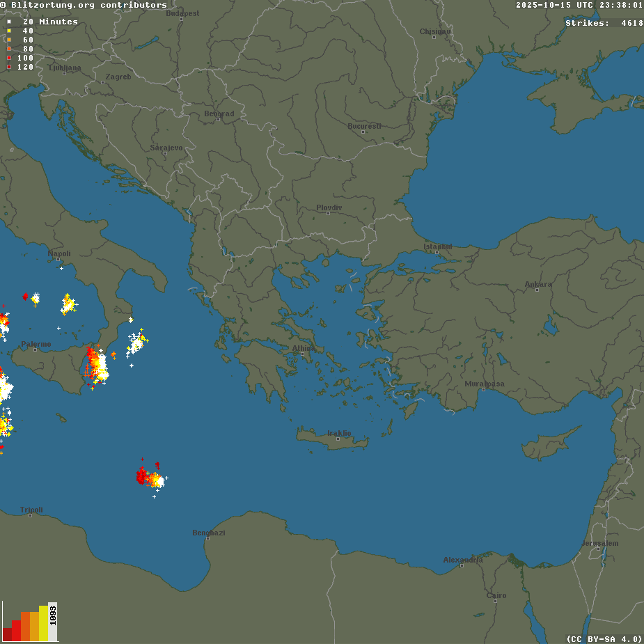Viewport: 644px width, 644px height.
Task: Click the Istanbul city marker
Action: 437,251
